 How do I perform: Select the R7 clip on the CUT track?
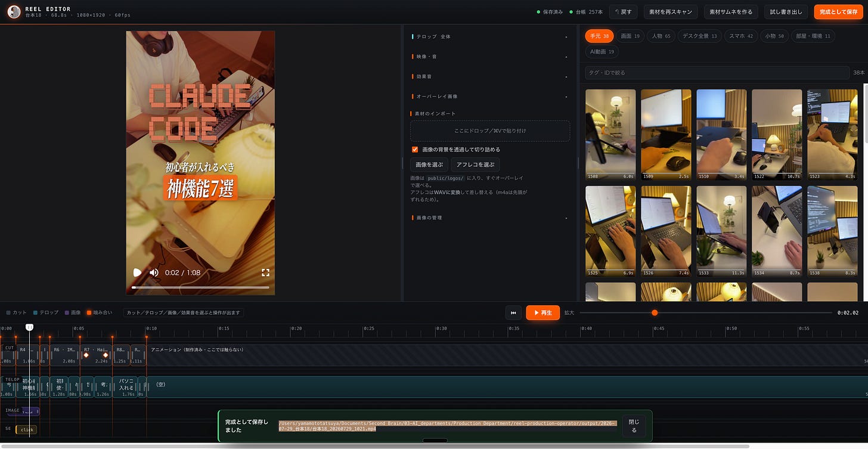point(96,355)
